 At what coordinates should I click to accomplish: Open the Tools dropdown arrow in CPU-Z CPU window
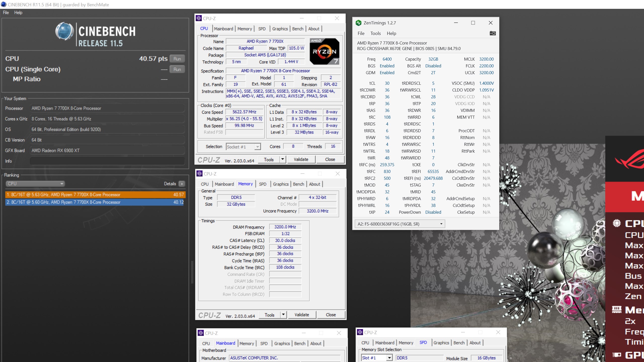283,159
